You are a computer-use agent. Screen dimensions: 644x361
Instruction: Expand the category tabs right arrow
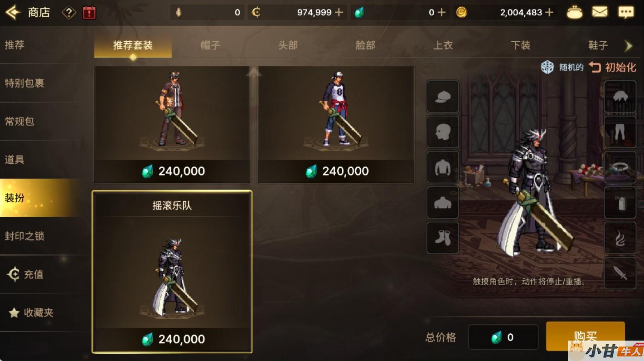tap(628, 45)
